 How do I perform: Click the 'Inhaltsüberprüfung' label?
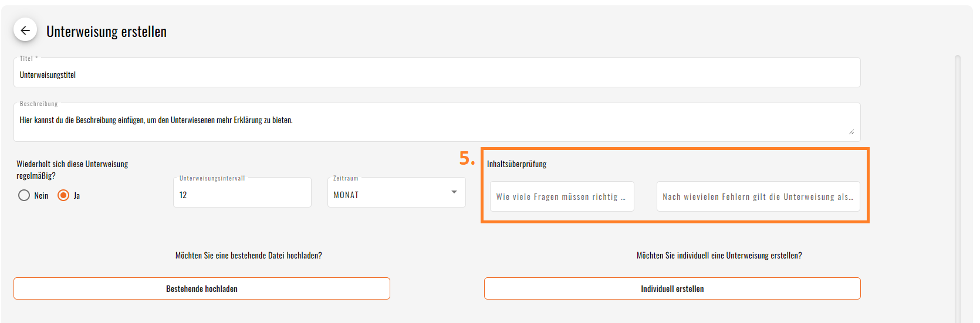(x=516, y=164)
